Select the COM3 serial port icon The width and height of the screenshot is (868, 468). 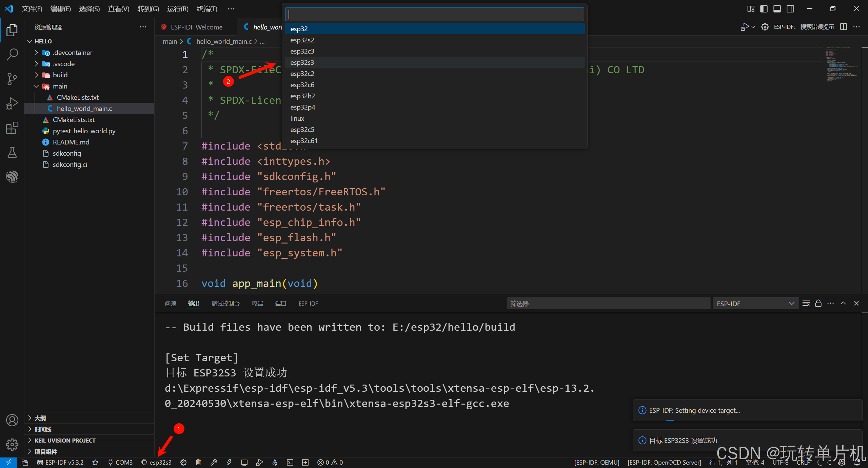tap(111, 462)
